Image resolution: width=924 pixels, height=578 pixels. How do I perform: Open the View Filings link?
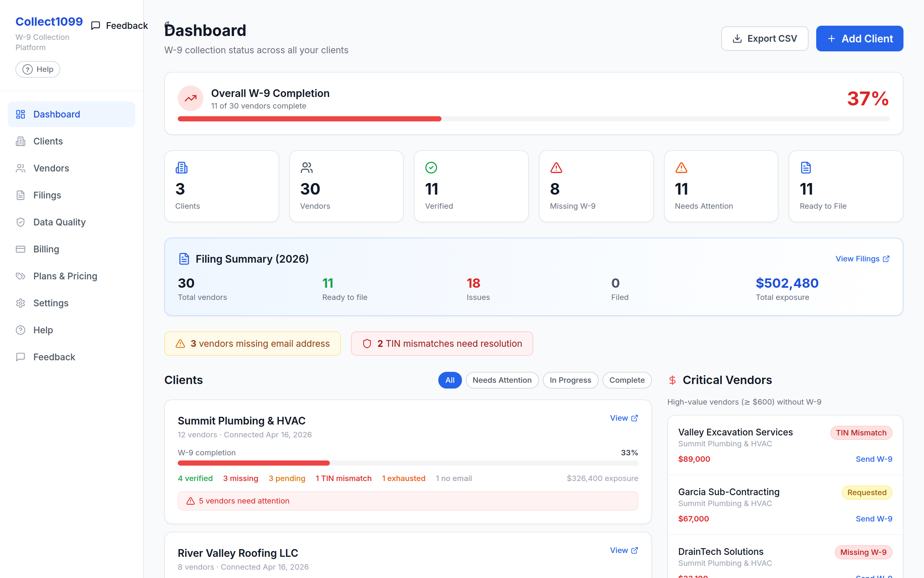[862, 259]
